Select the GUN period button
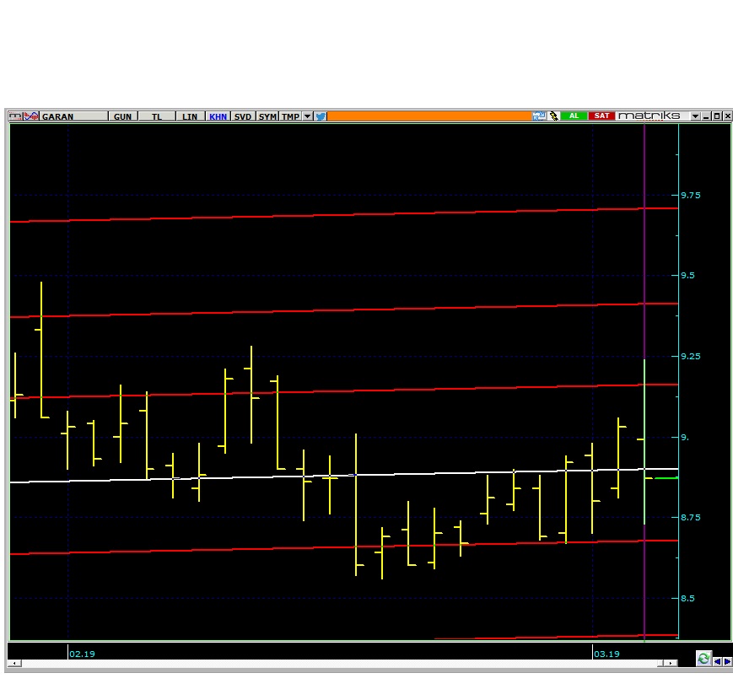Image resolution: width=733 pixels, height=700 pixels. pyautogui.click(x=123, y=116)
